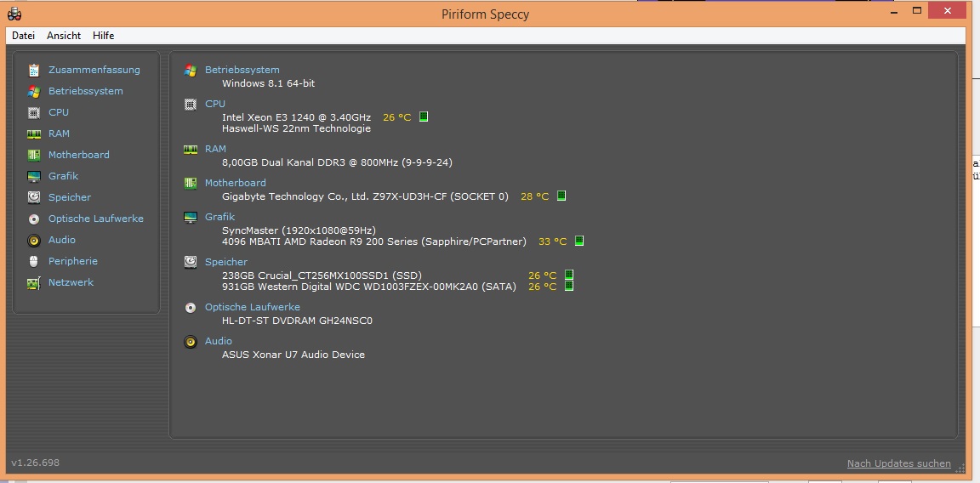Open the Ansicht menu
The image size is (980, 483).
pyautogui.click(x=64, y=36)
